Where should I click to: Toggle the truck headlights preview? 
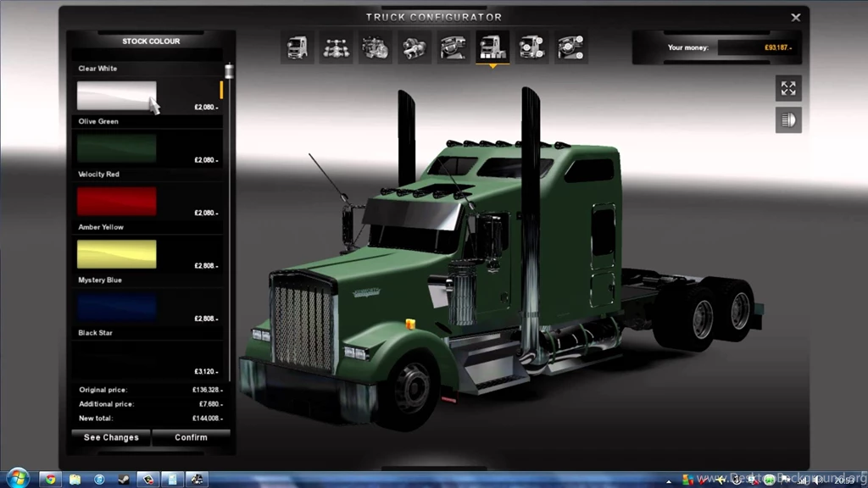pyautogui.click(x=788, y=120)
